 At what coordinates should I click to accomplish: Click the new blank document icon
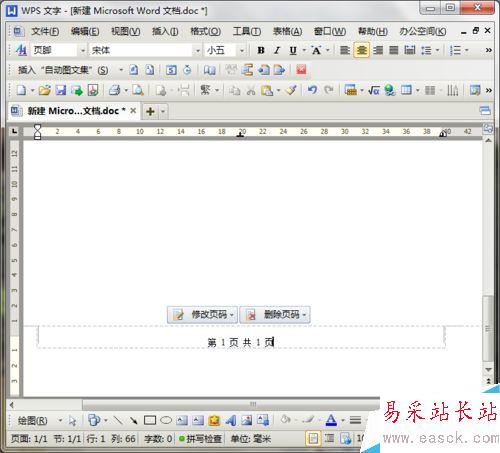coord(21,90)
